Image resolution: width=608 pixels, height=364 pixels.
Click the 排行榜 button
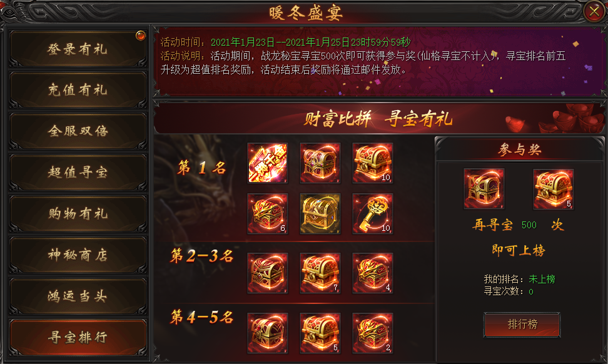click(x=522, y=325)
